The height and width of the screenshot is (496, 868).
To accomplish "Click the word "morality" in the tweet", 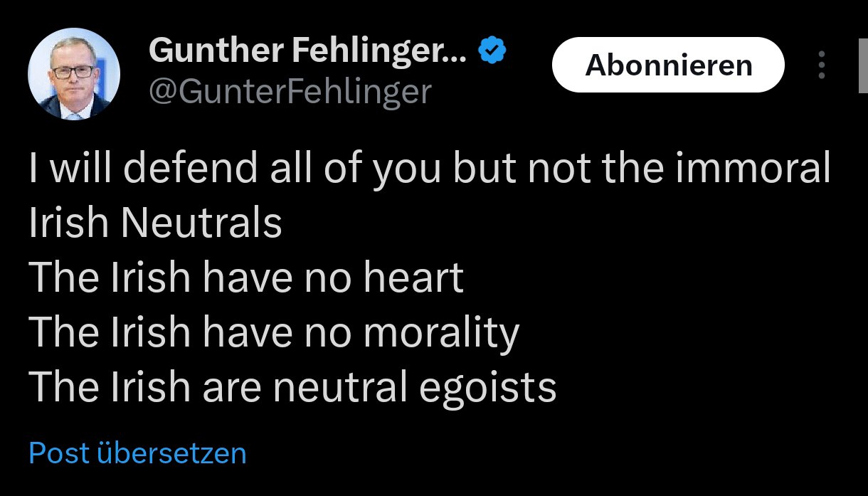I will coord(442,333).
